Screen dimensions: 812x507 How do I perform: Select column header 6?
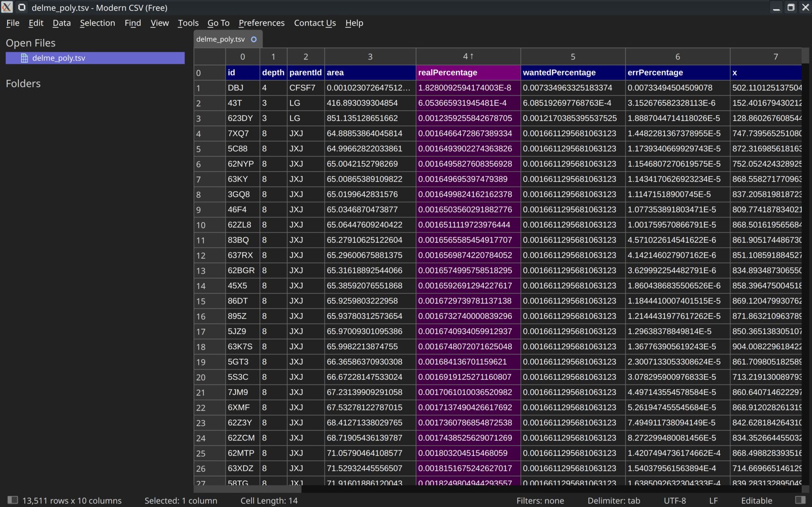click(x=678, y=57)
